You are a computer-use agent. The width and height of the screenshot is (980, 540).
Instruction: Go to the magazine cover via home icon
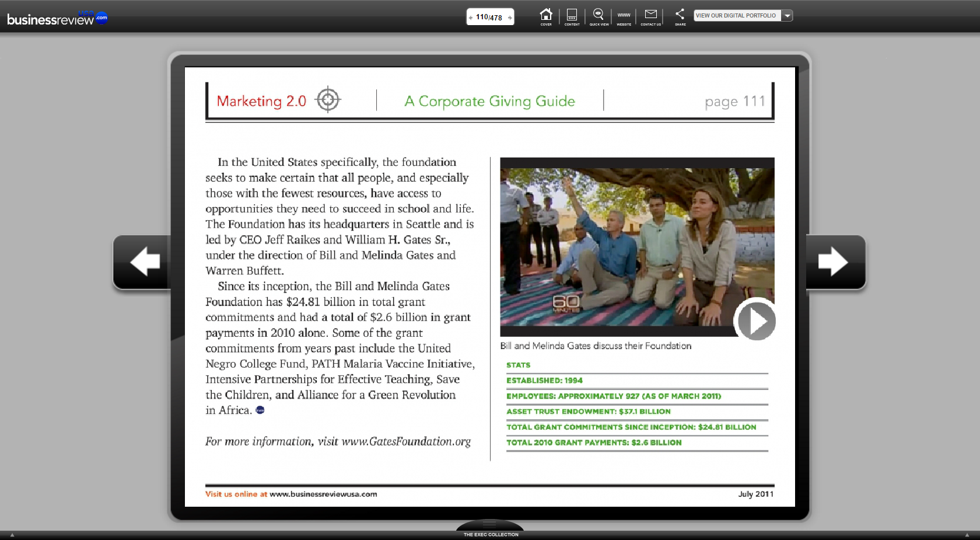click(545, 16)
